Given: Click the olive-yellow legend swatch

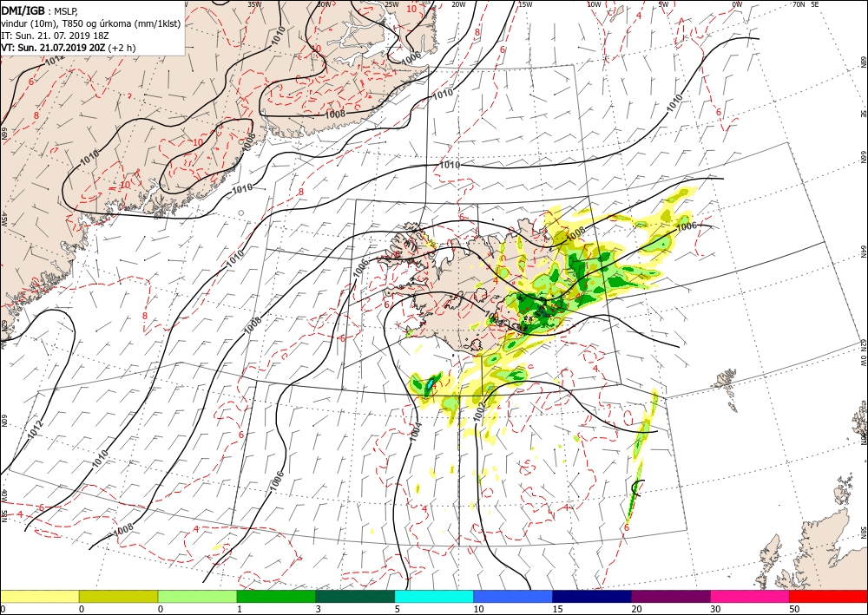Looking at the screenshot, I should coord(118,596).
